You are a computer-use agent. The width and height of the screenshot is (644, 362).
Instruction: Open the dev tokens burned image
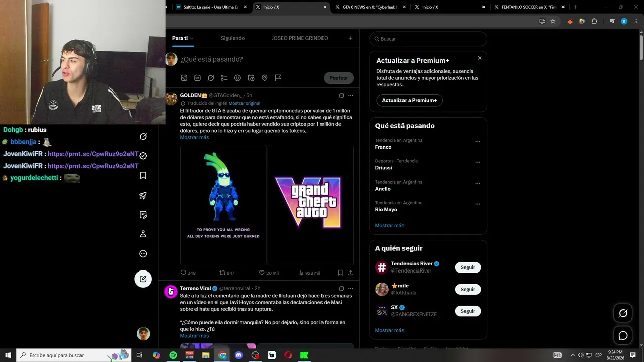pos(223,205)
